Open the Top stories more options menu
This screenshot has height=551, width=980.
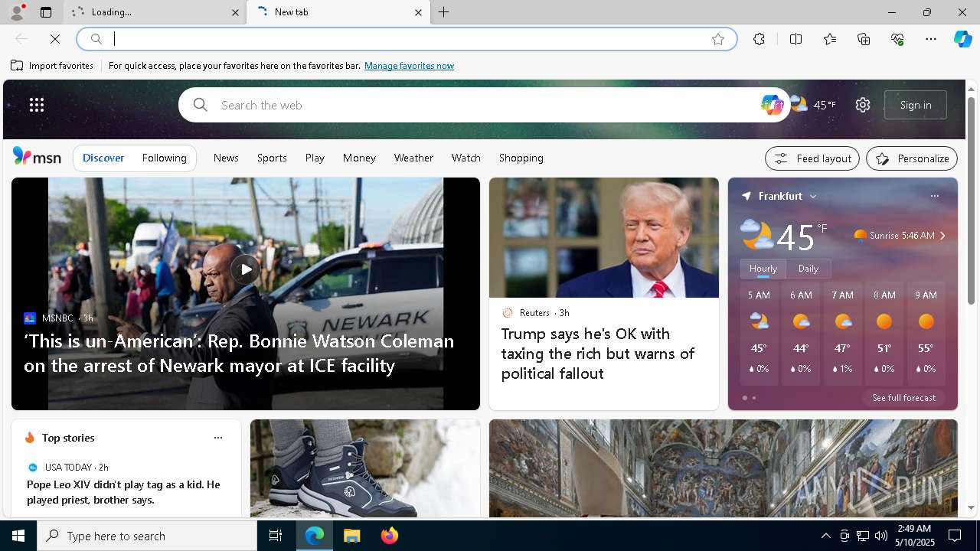pyautogui.click(x=218, y=438)
